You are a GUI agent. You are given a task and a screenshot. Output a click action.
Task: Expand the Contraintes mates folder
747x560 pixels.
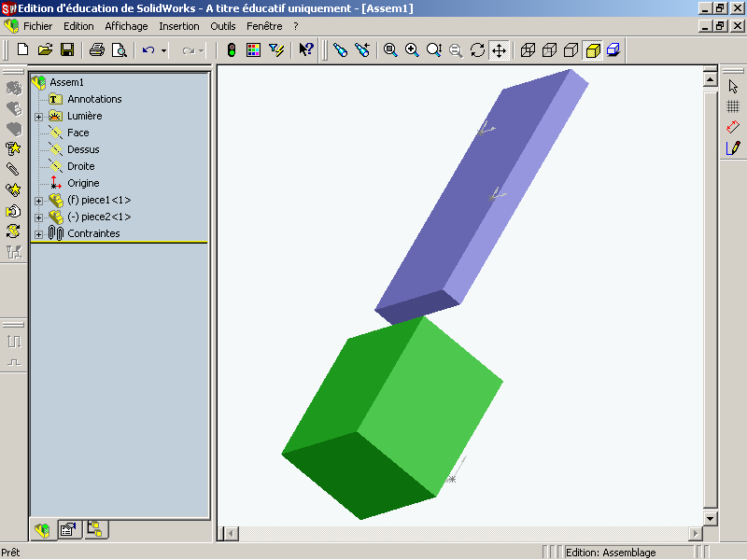[x=38, y=234]
